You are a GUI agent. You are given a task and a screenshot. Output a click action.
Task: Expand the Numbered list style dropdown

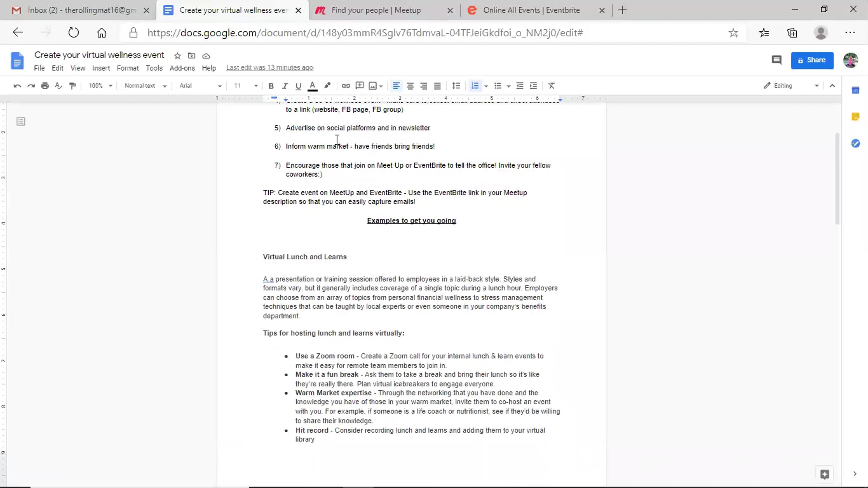coord(486,86)
